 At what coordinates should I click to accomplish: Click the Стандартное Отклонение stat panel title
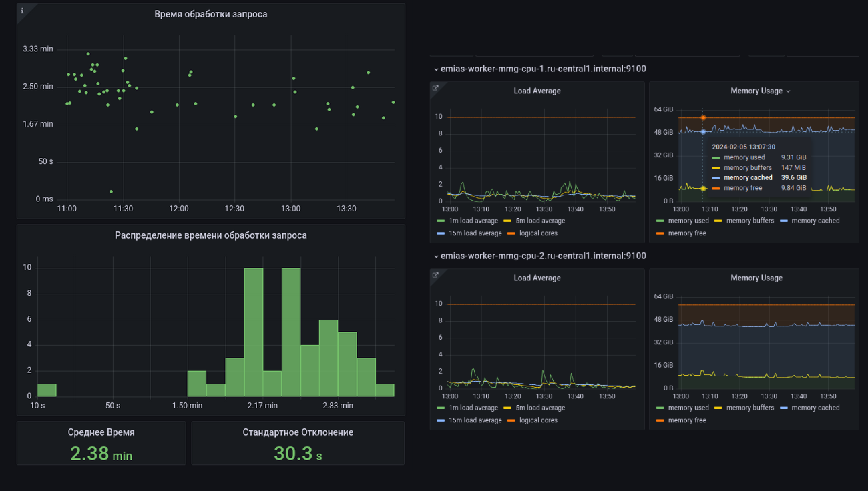pyautogui.click(x=298, y=432)
